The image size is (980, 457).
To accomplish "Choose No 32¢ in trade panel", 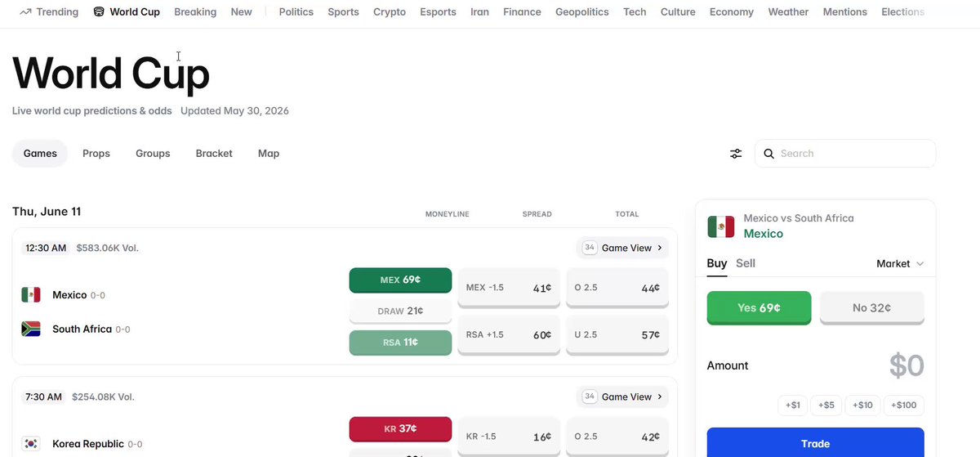I will 871,308.
